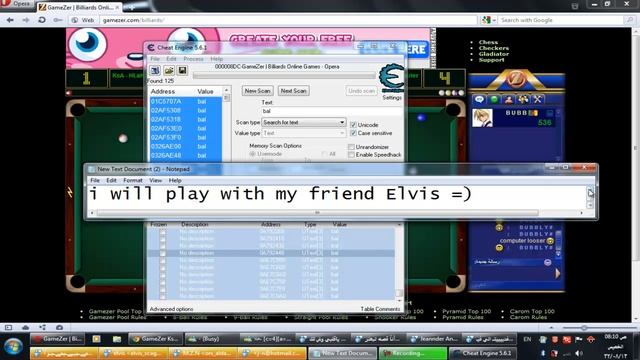Screen dimensions: 640x360
Task: Click the Notepad horizontal scrollbar
Action: coord(317,213)
